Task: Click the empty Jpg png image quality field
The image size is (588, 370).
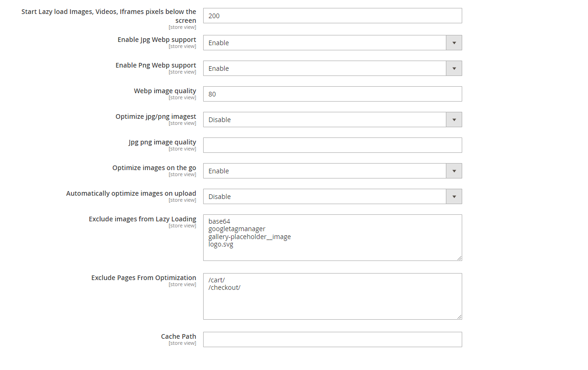Action: pos(332,145)
